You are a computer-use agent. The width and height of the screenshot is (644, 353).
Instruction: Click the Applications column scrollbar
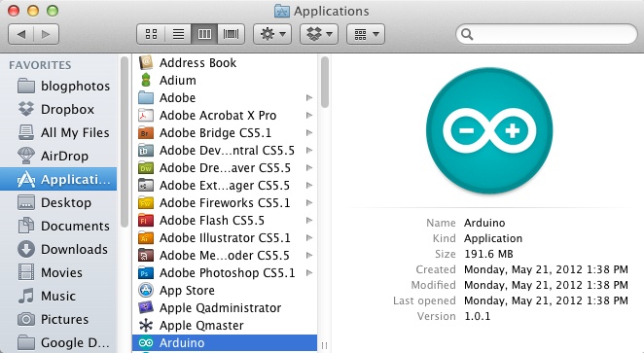pyautogui.click(x=325, y=82)
